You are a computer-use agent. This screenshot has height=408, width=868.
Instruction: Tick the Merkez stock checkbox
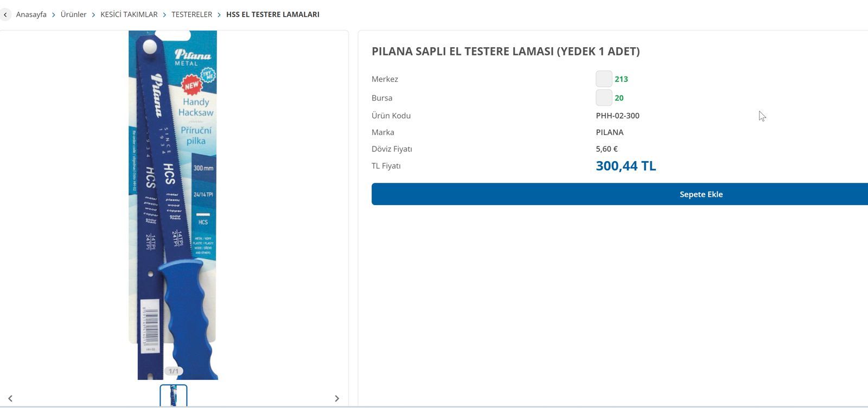[604, 79]
